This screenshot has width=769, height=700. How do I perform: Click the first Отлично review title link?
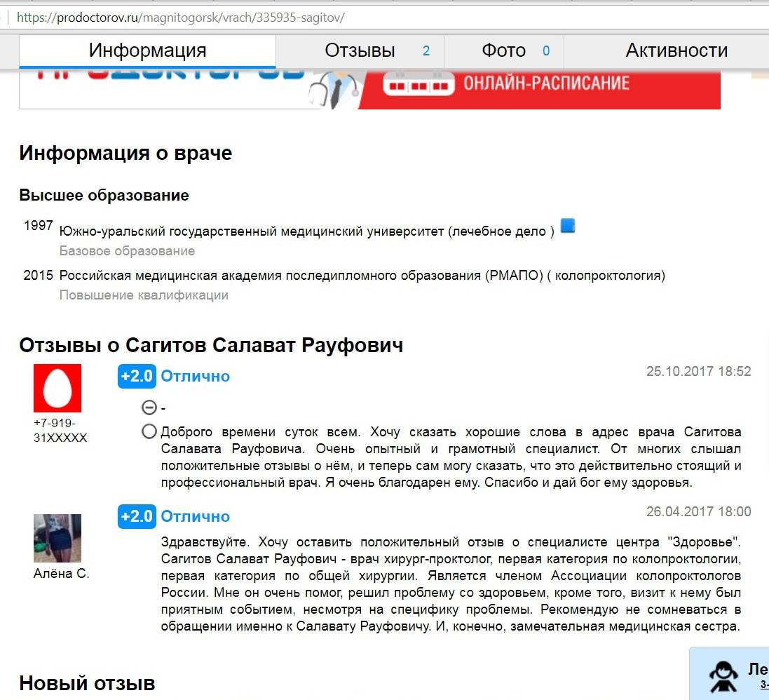click(x=195, y=377)
